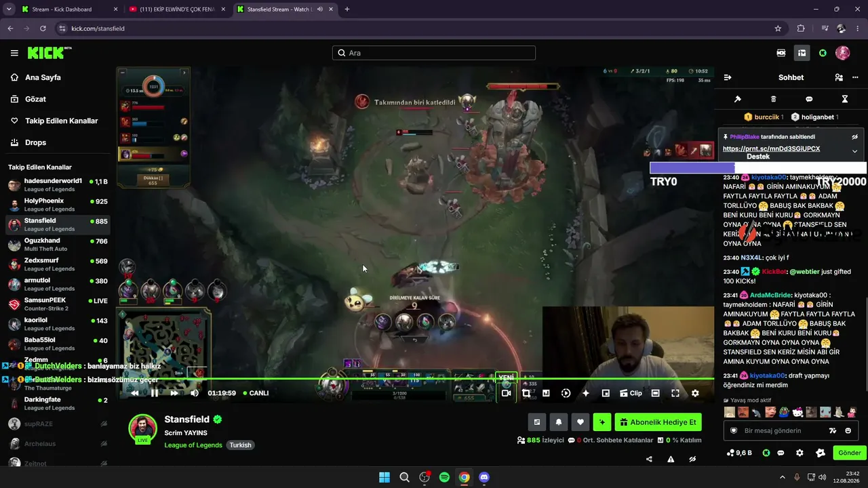This screenshot has width=868, height=488.
Task: Open the kaoriloi channel
Action: click(58, 324)
